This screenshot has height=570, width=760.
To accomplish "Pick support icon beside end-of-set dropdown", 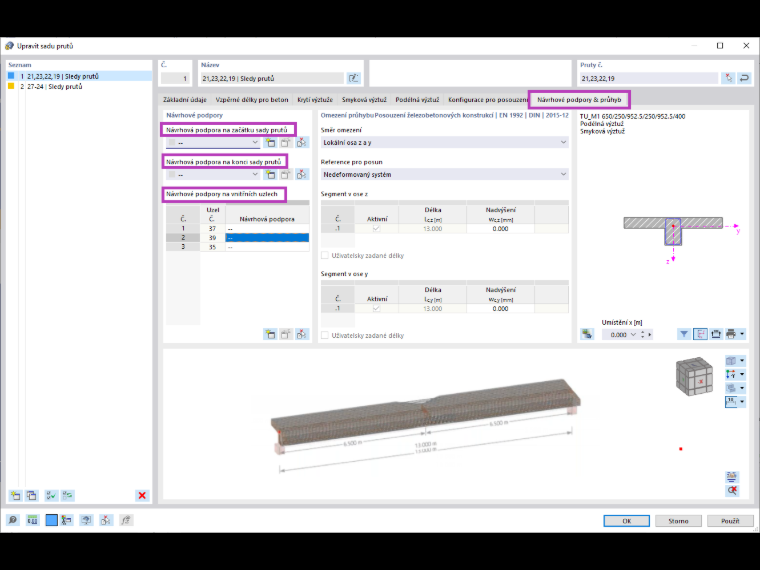I will click(x=301, y=174).
